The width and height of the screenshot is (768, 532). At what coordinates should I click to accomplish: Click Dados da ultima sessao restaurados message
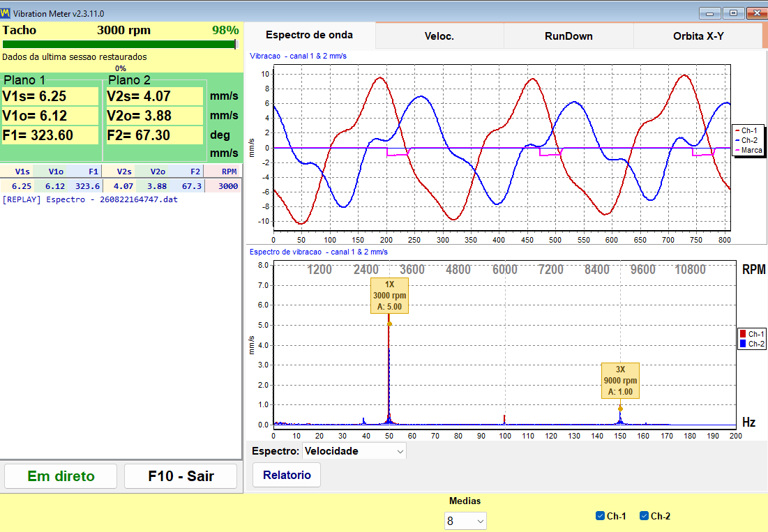coord(75,56)
